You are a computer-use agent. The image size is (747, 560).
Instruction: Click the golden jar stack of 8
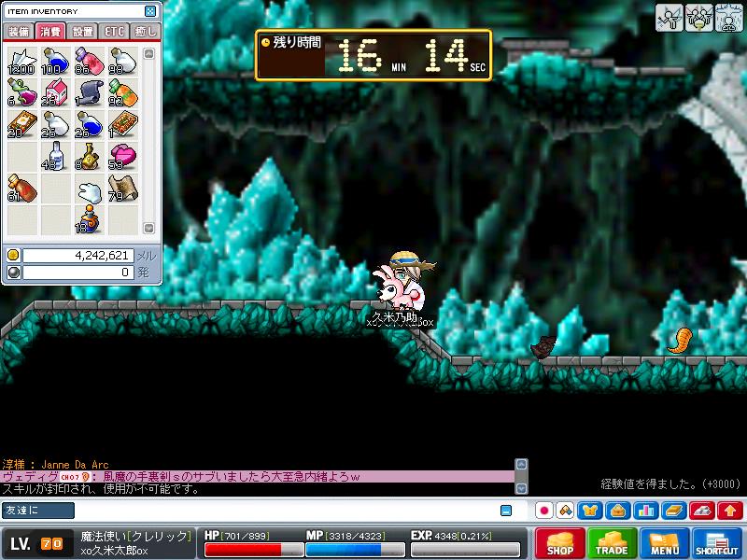[x=89, y=157]
